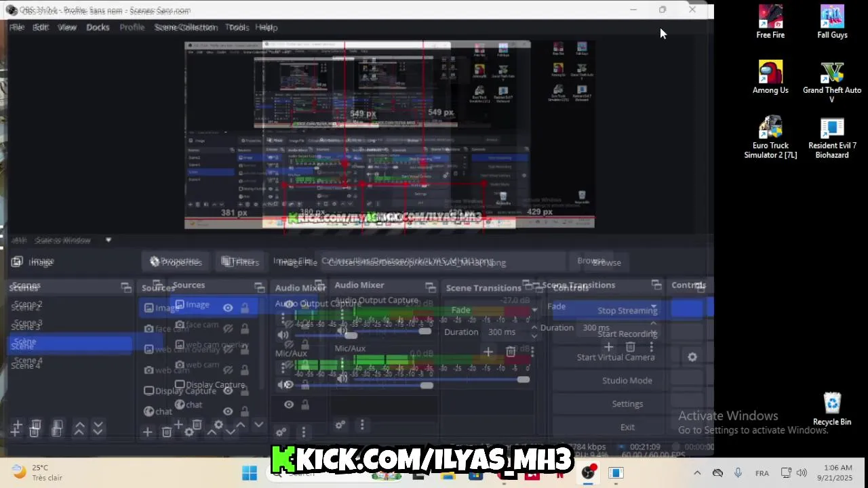
Task: Click the Browse button for the image file
Action: pos(599,262)
